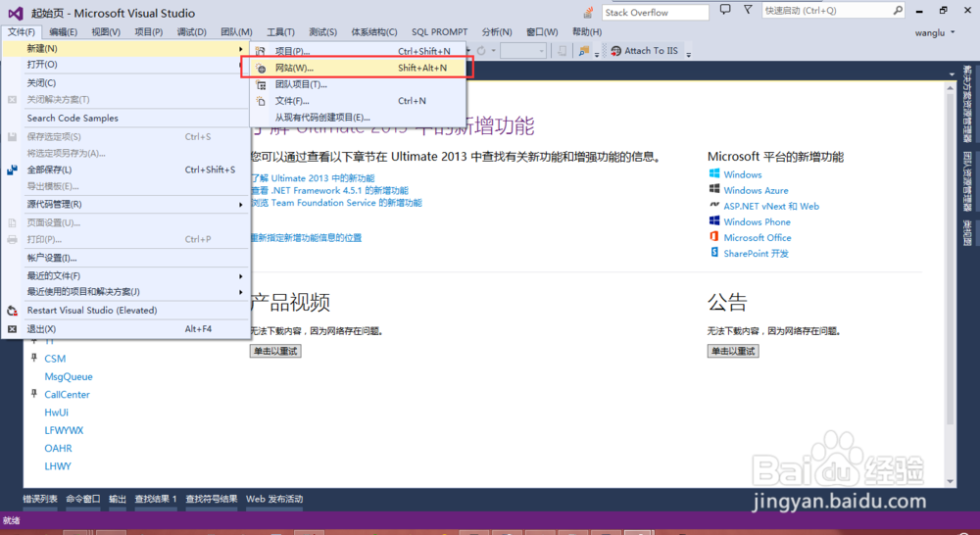Click Search Code Samples menu entry
Screen dimensions: 980x535
pyautogui.click(x=125, y=119)
